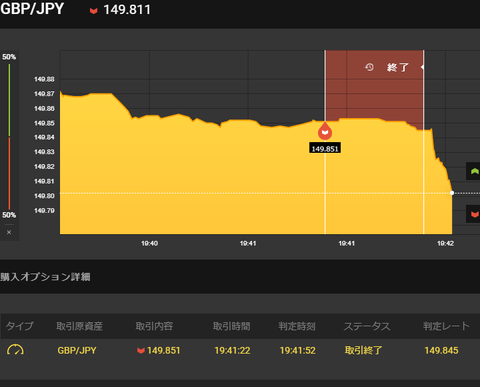This screenshot has height=387, width=480.
Task: Click the current rate 149.811
Action: [127, 10]
